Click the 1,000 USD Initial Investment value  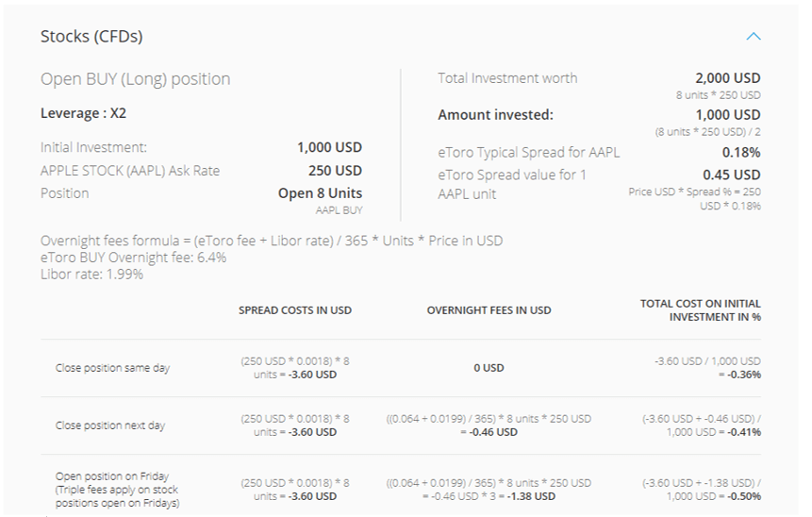click(x=329, y=147)
